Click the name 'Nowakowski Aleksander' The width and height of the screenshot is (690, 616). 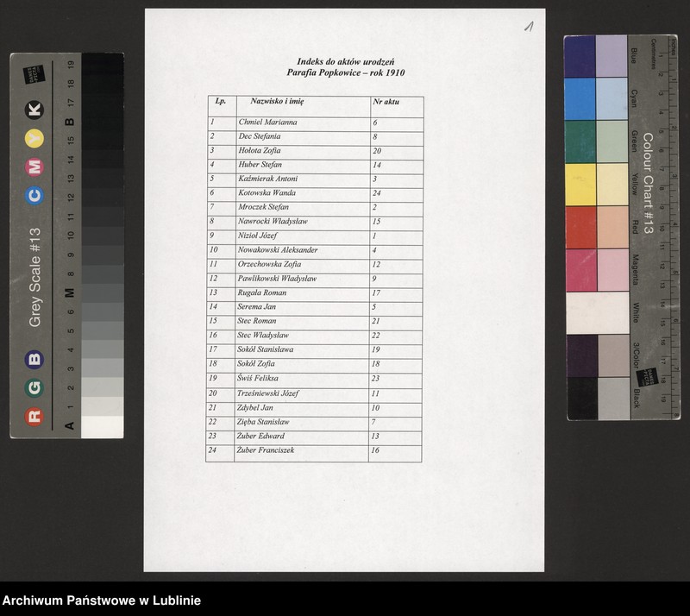pyautogui.click(x=278, y=250)
